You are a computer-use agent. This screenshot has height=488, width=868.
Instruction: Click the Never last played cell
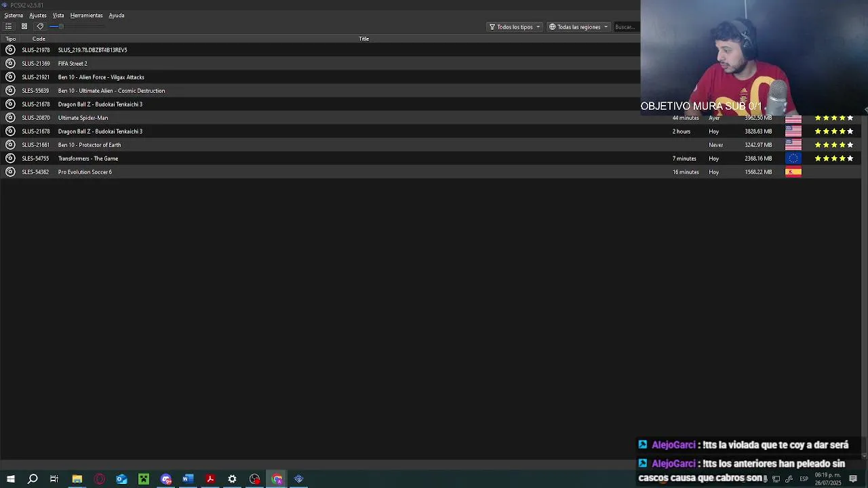(x=716, y=145)
